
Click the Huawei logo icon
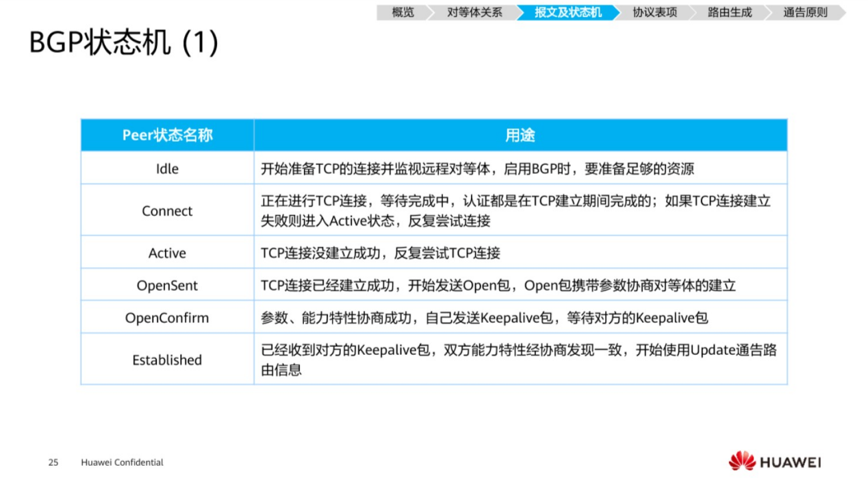(742, 461)
